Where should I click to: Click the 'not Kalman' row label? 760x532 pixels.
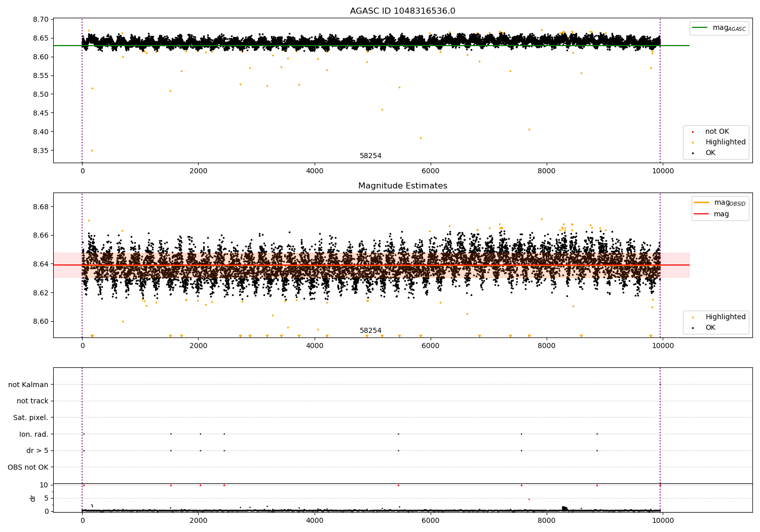28,385
